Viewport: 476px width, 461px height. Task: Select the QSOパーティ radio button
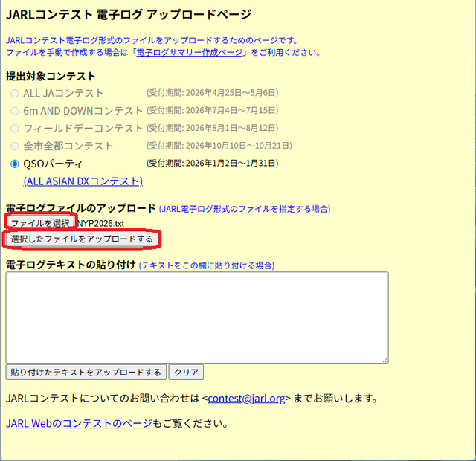[x=15, y=164]
